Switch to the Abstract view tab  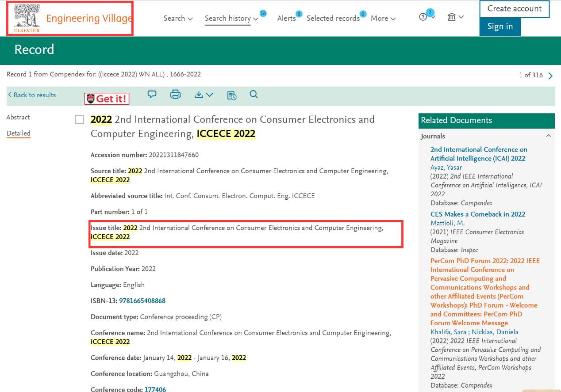coord(18,117)
